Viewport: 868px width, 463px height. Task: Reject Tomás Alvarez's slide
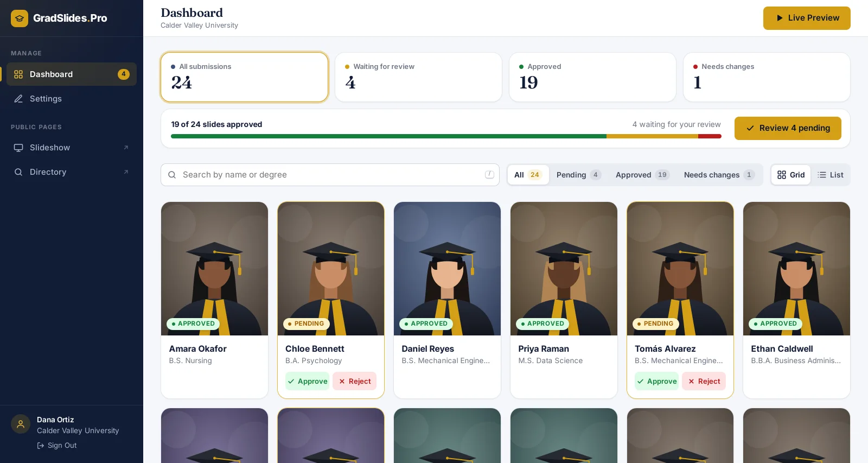coord(704,381)
